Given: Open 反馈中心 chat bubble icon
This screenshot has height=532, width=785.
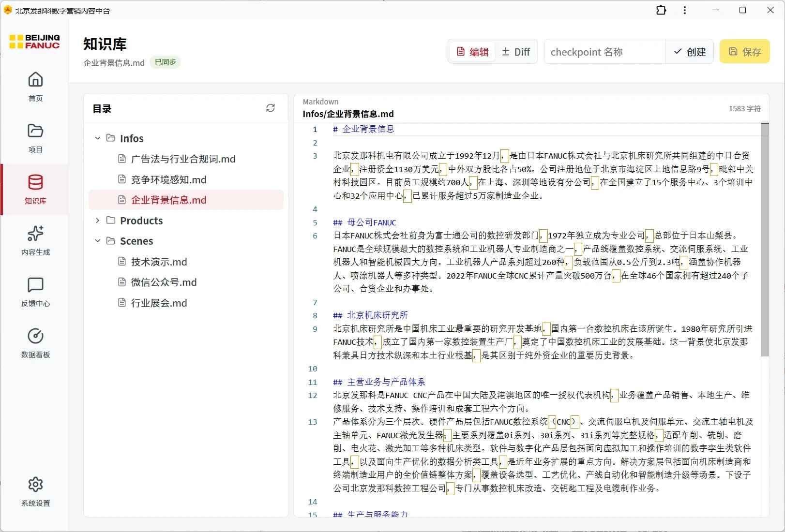Looking at the screenshot, I should [x=35, y=284].
